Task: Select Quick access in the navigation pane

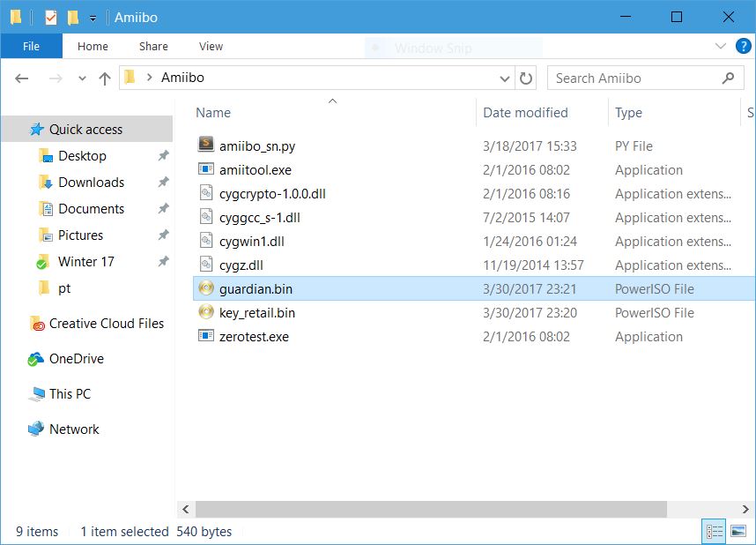Action: coord(86,130)
